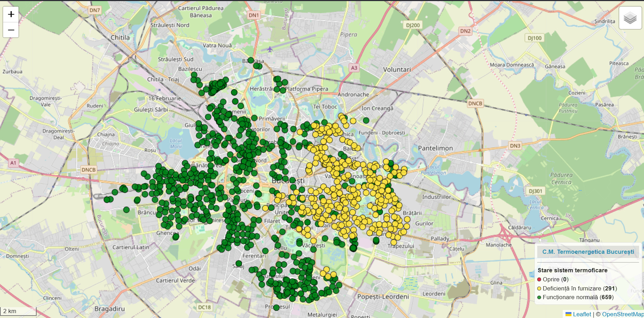Select the isolated green marker near Fundeni
This screenshot has width=644, height=318.
tap(366, 120)
